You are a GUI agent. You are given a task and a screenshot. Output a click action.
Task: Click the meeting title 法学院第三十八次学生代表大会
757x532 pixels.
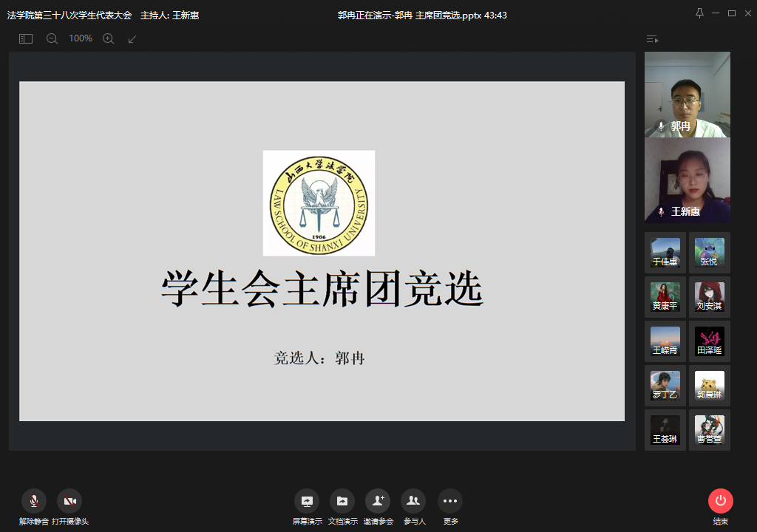click(x=69, y=16)
